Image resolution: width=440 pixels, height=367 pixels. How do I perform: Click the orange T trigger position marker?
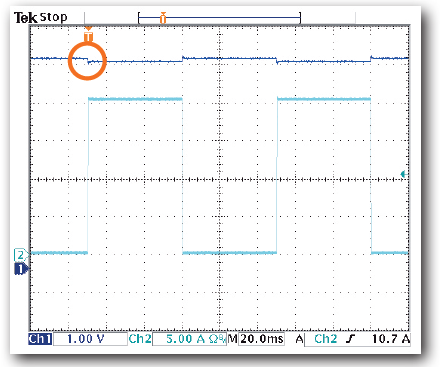point(88,36)
